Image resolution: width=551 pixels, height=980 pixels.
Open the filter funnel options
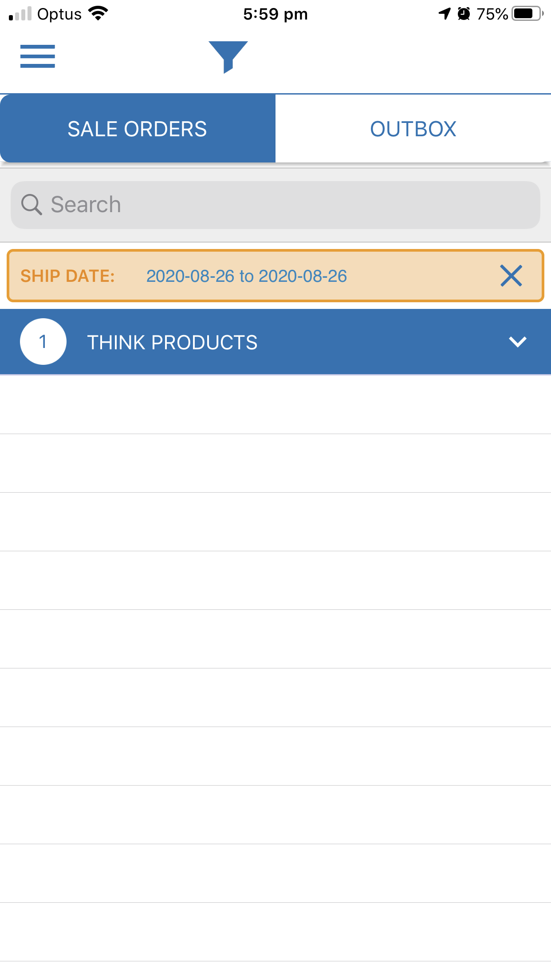(x=228, y=56)
